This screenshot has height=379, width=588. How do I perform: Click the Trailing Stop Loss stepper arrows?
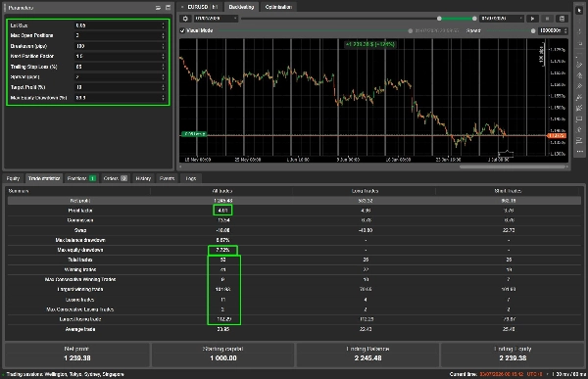(x=163, y=67)
